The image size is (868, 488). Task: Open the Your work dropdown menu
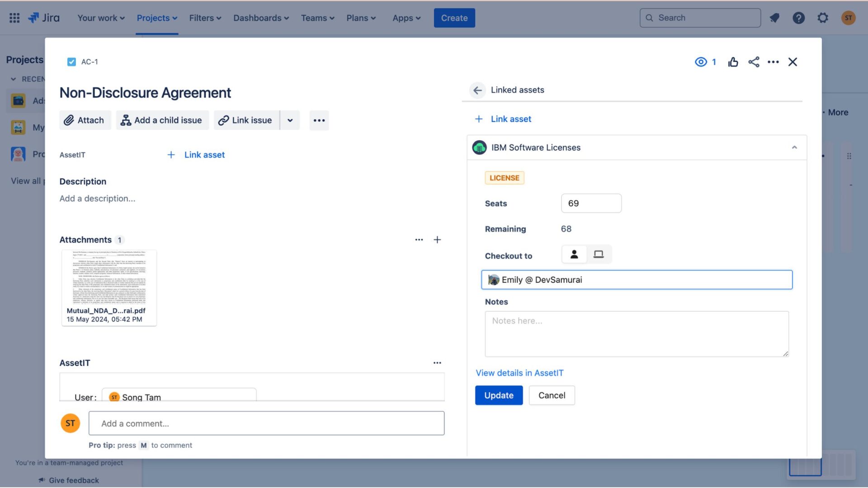(x=101, y=18)
